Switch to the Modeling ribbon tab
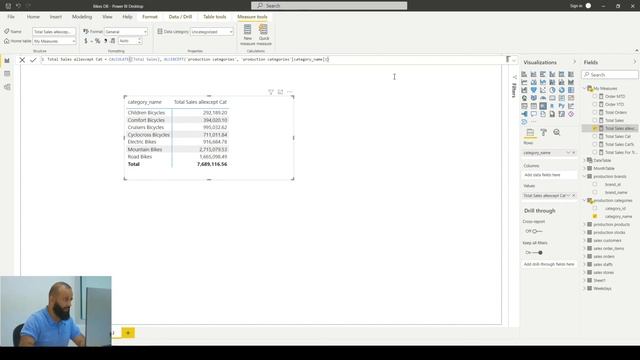This screenshot has height=360, width=640. pyautogui.click(x=82, y=17)
